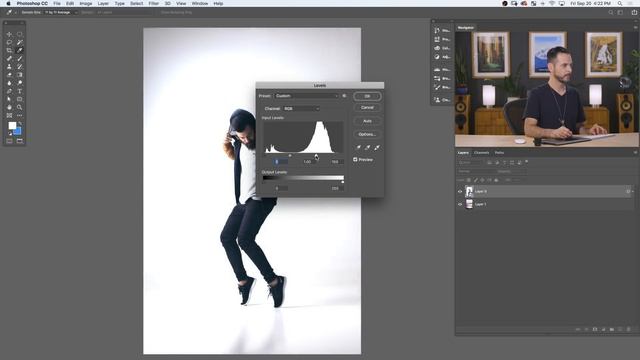Screen dimensions: 640x360
Task: Open the Channel RGB dropdown
Action: pyautogui.click(x=301, y=109)
